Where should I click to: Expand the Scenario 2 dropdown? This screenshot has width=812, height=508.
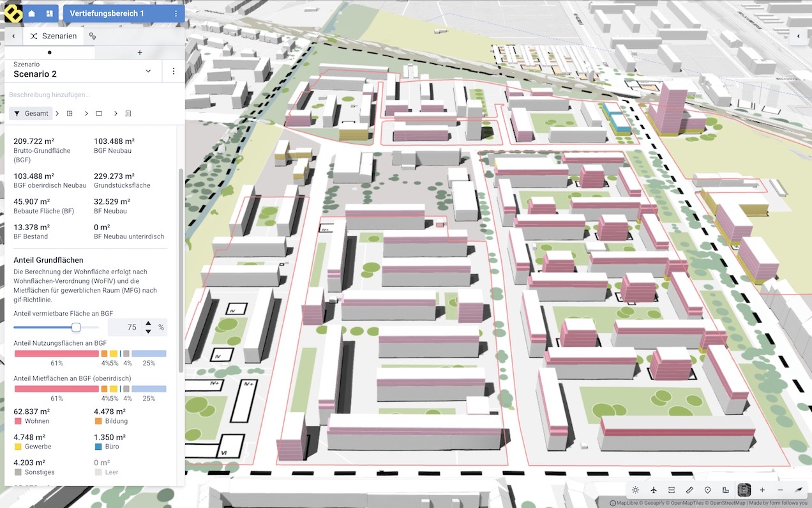(x=148, y=71)
